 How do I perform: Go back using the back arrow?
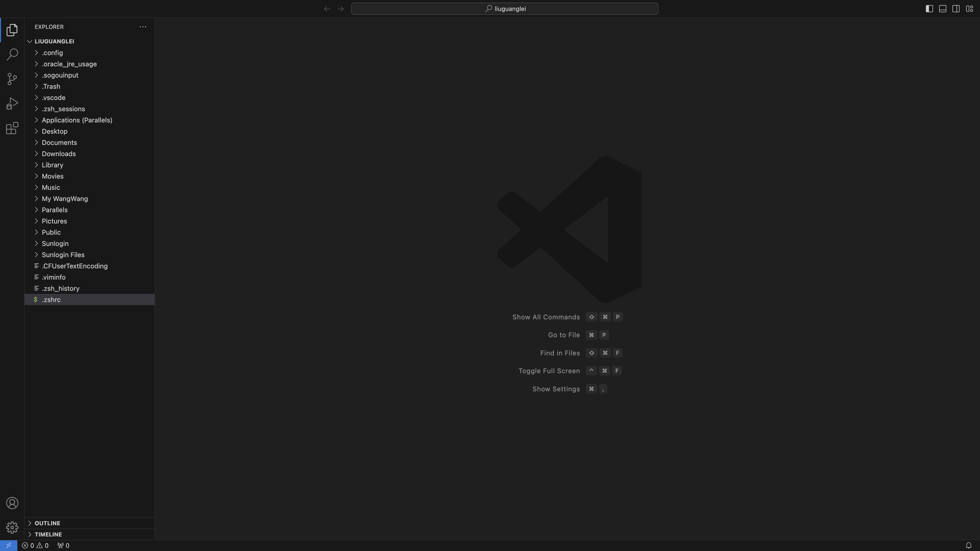pos(327,9)
